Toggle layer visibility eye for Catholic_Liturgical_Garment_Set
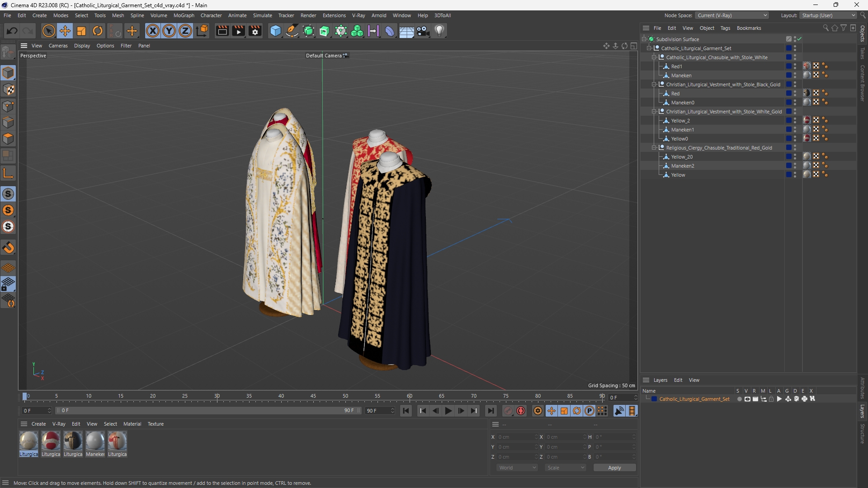 (x=747, y=399)
